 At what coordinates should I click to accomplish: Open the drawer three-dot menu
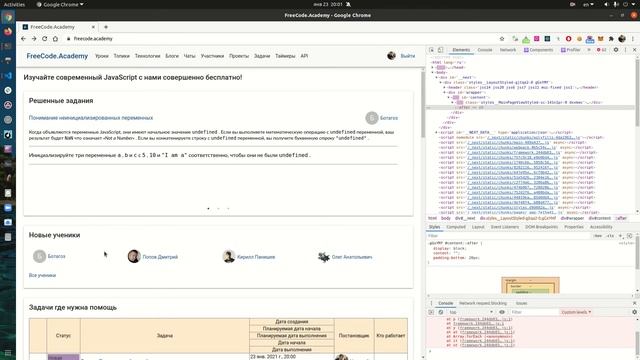pyautogui.click(x=431, y=303)
